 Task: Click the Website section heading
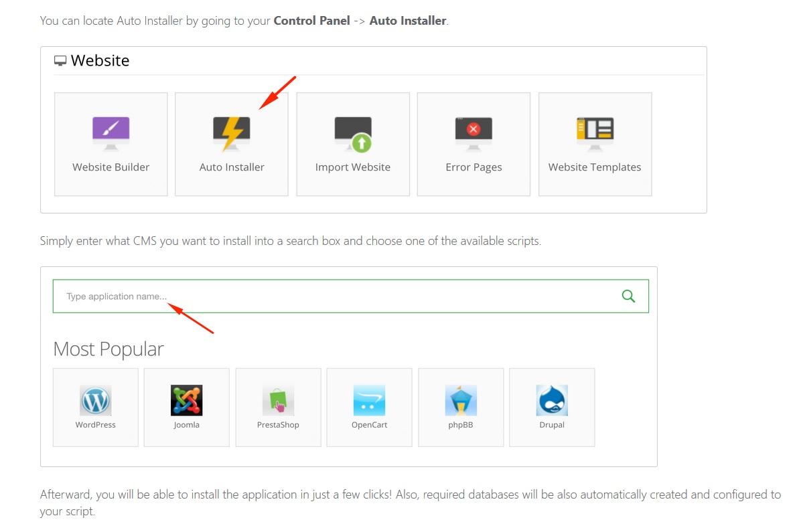(100, 61)
